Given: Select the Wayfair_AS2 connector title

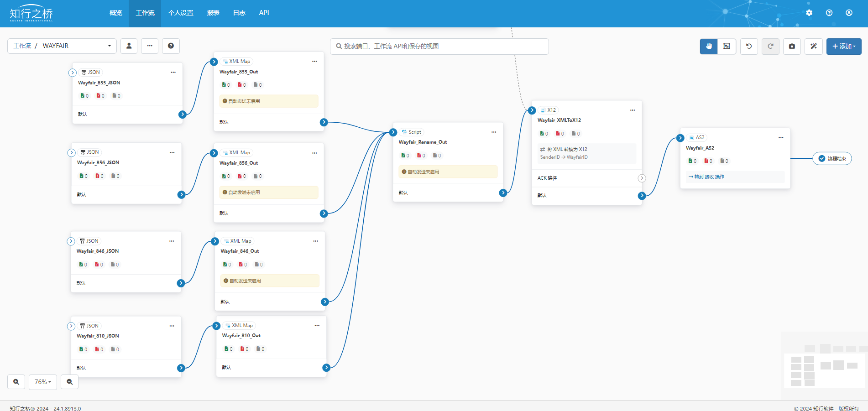Looking at the screenshot, I should (x=700, y=148).
